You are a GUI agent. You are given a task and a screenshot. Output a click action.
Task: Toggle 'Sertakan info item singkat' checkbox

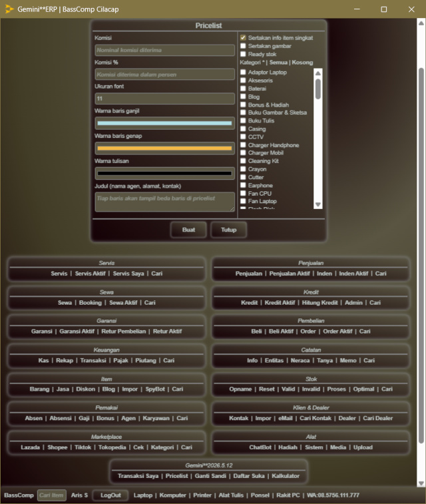pyautogui.click(x=243, y=37)
